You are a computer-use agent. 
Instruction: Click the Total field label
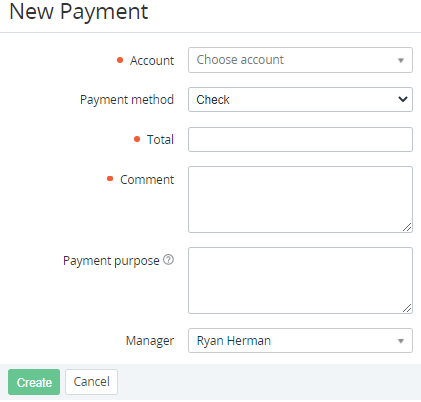(x=160, y=140)
